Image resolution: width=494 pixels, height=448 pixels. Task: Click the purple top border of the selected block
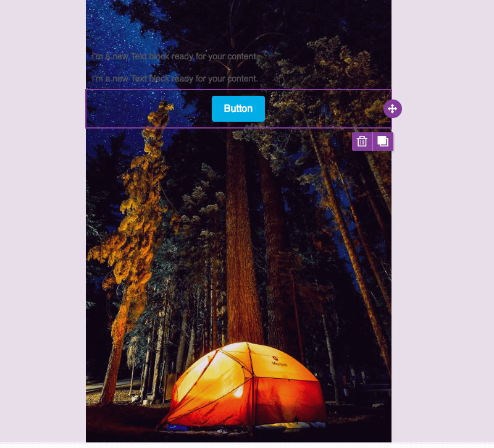coord(238,90)
